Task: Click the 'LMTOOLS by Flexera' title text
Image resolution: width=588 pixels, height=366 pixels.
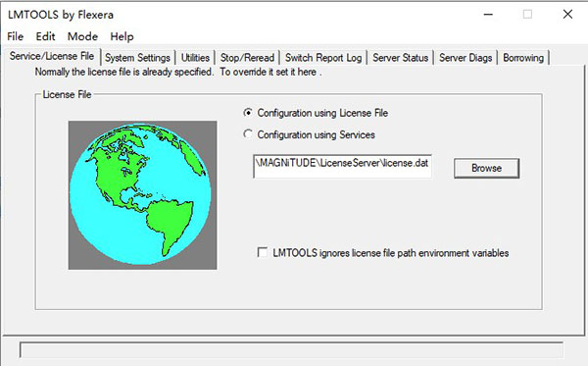Action: [61, 15]
